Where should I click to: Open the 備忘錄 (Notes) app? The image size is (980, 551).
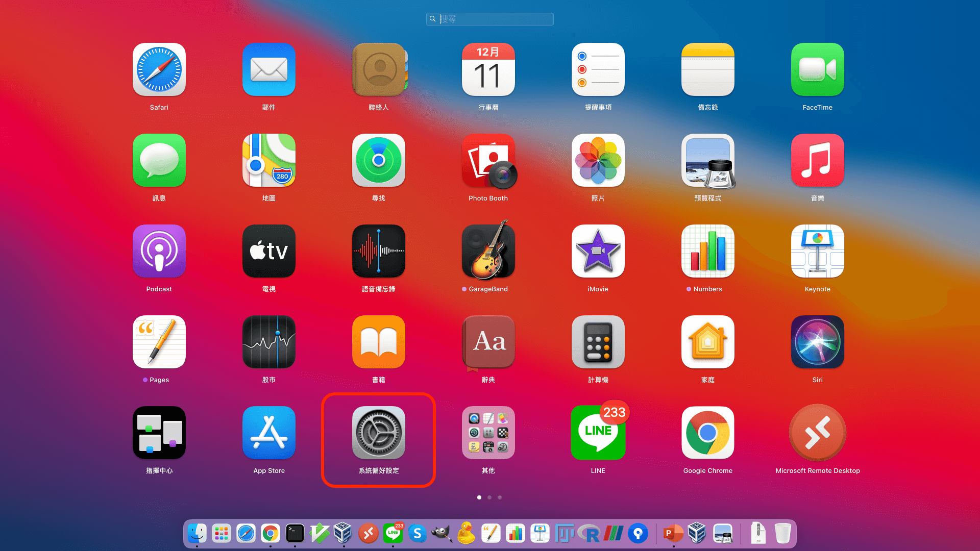pyautogui.click(x=708, y=69)
